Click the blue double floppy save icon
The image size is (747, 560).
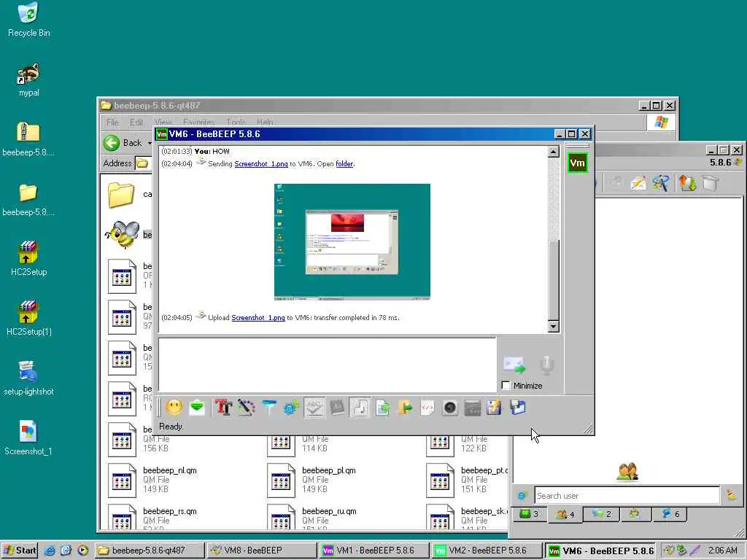point(517,408)
